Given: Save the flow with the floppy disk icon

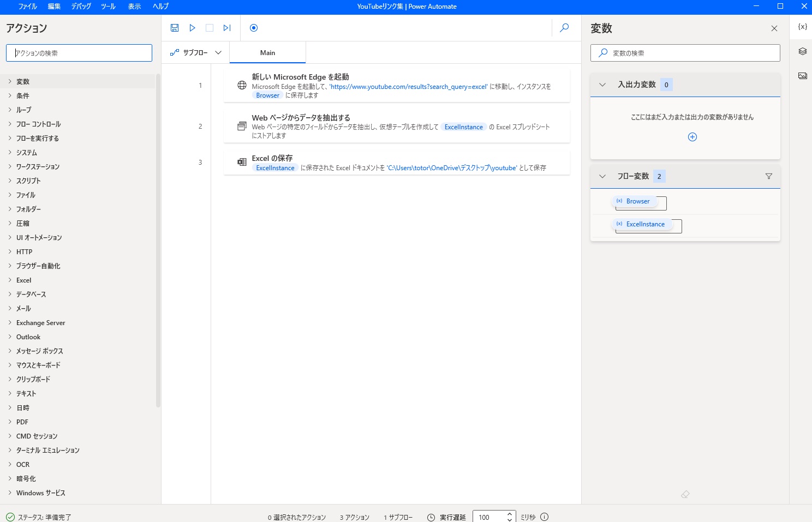Looking at the screenshot, I should [x=175, y=28].
